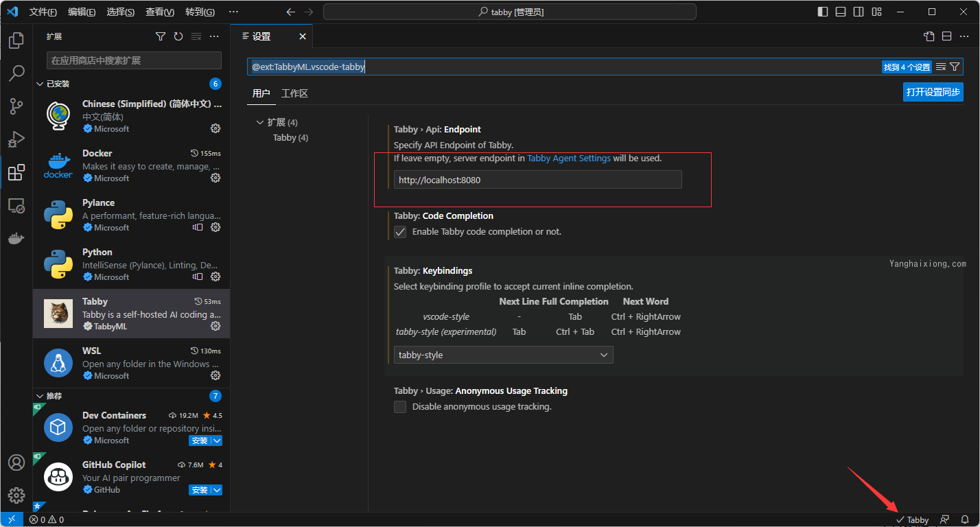Screen dimensions: 980x527
Task: Open the View menu
Action: pyautogui.click(x=160, y=12)
